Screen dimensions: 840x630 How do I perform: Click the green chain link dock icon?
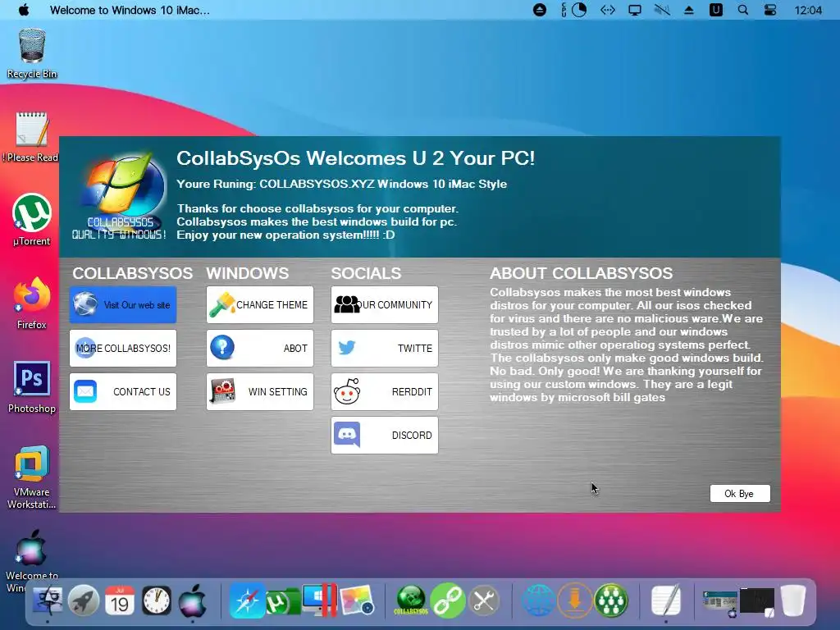tap(447, 600)
